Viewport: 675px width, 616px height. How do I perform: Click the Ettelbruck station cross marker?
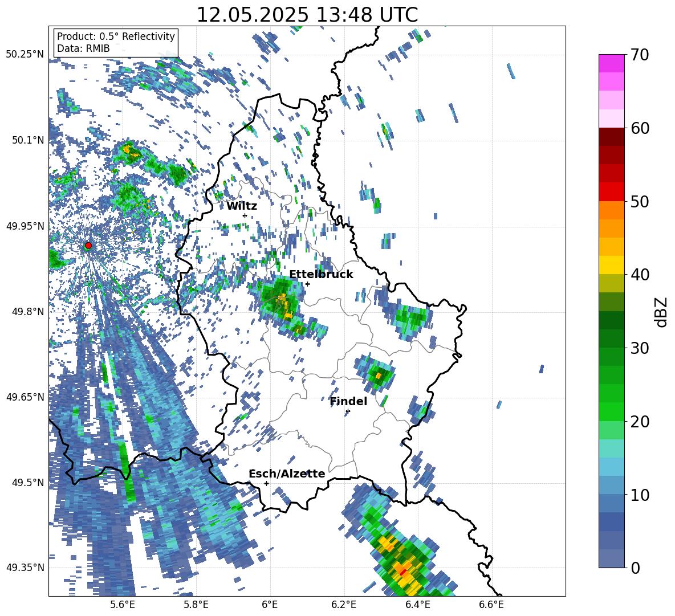(307, 284)
